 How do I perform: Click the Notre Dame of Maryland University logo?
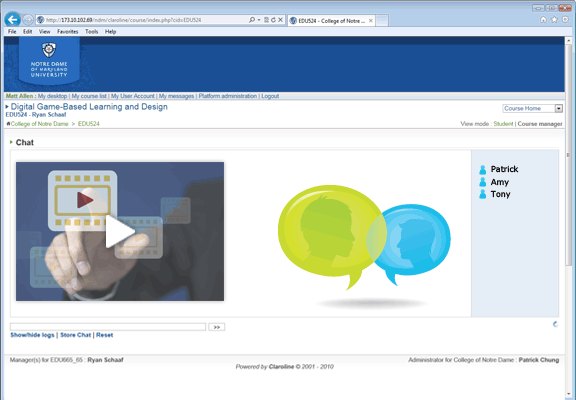point(49,60)
